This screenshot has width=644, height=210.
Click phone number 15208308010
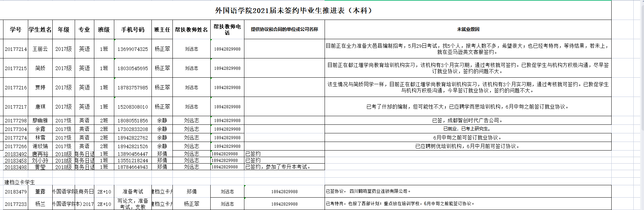(x=133, y=107)
